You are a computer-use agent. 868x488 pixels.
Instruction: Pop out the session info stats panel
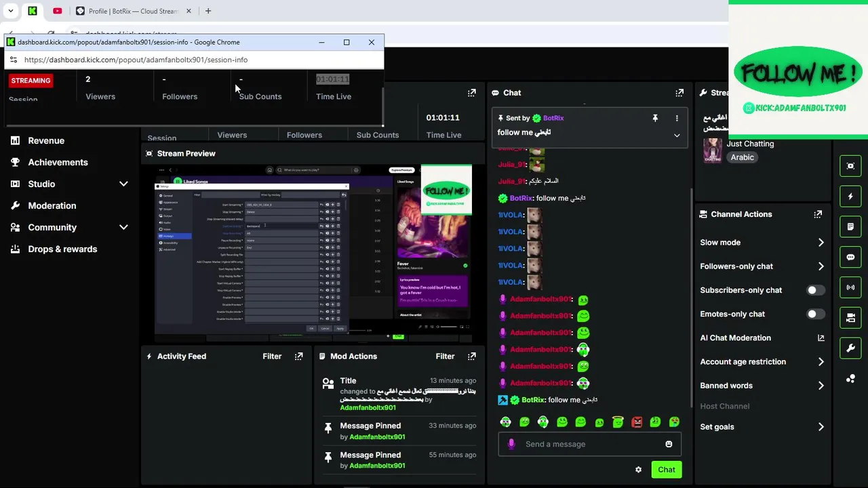[472, 93]
